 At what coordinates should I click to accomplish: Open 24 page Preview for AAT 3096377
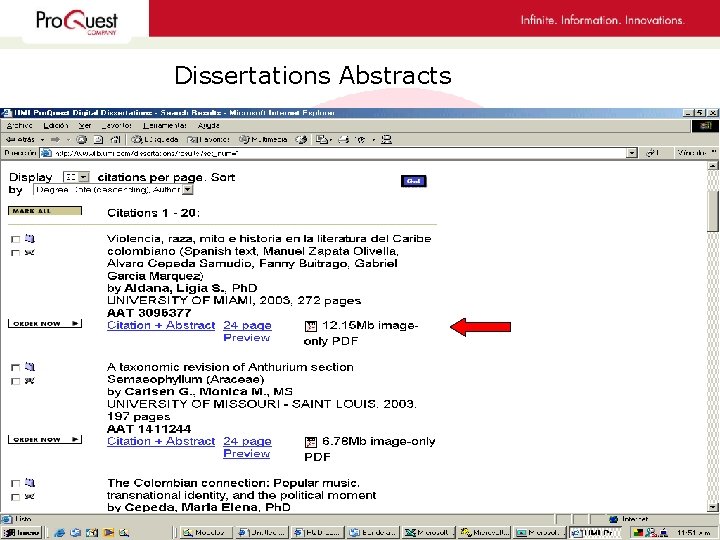pos(247,331)
